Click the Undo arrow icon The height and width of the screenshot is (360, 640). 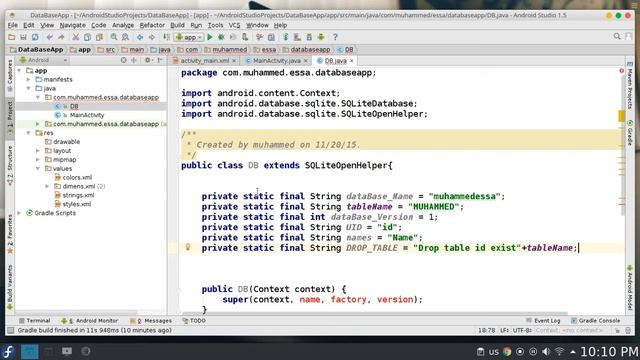point(49,37)
